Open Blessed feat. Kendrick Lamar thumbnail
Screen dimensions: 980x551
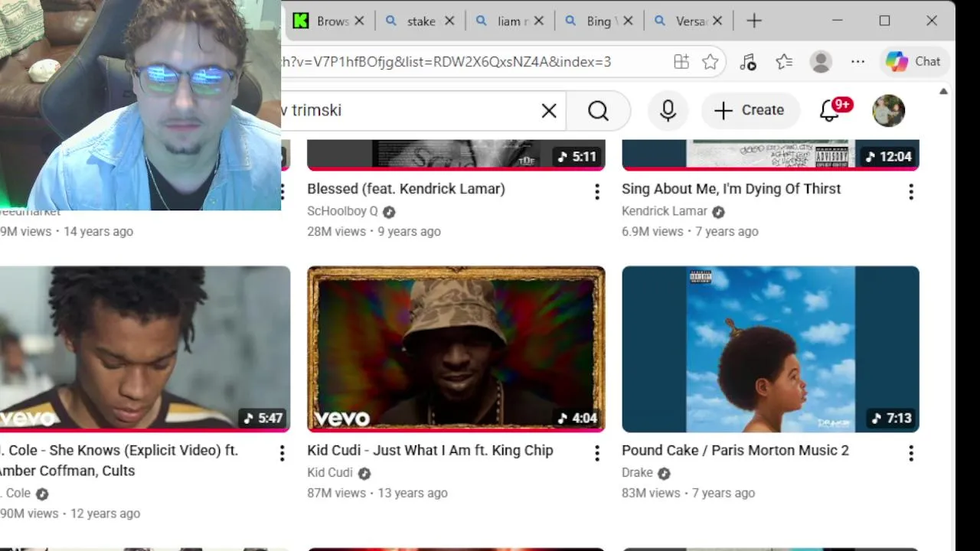456,154
